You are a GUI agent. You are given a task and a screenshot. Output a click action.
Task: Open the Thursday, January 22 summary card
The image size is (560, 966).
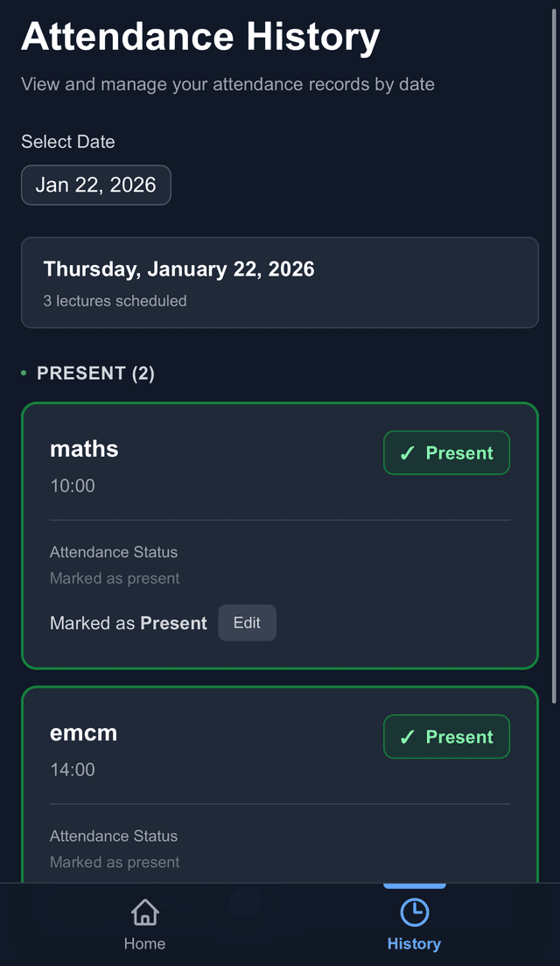pos(279,282)
